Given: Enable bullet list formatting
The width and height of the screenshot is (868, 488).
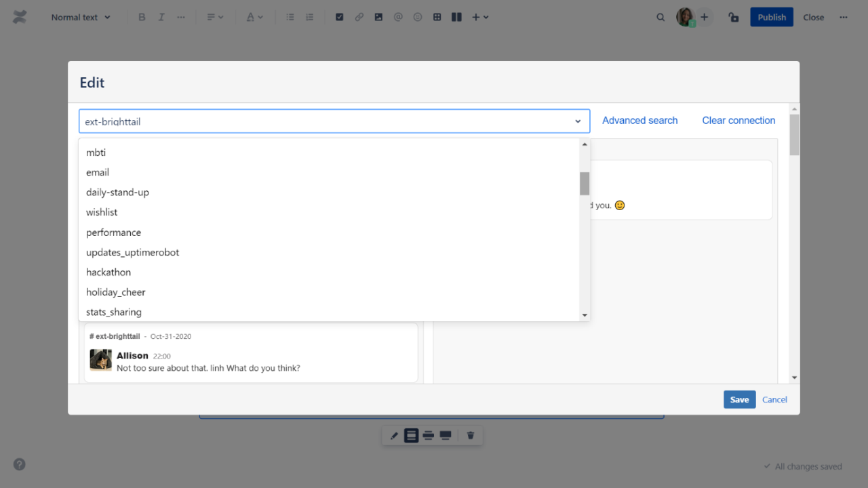Looking at the screenshot, I should point(290,16).
